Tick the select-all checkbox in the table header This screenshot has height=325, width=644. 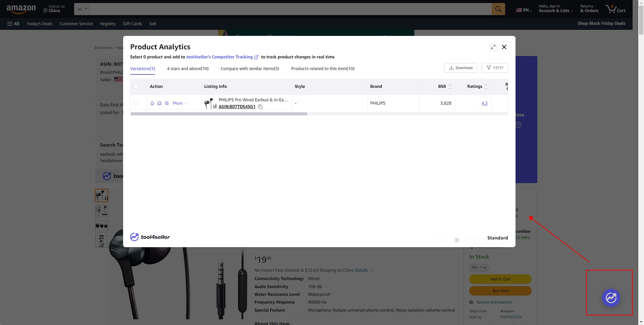pos(136,87)
